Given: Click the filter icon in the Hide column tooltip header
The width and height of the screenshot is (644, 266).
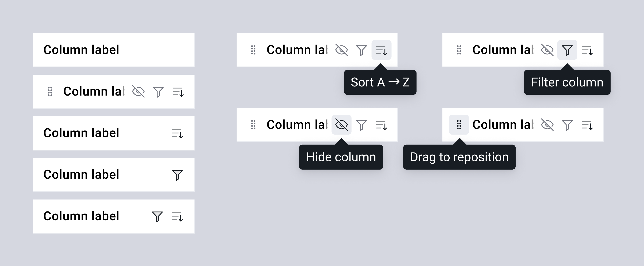Looking at the screenshot, I should (361, 125).
